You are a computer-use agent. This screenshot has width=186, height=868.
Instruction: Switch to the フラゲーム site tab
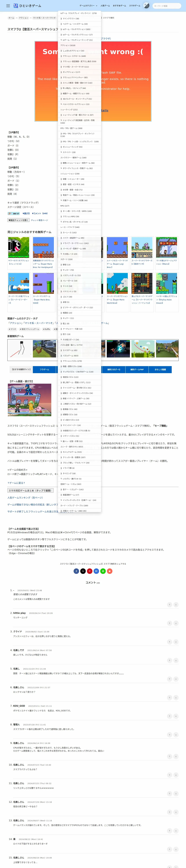44,370
